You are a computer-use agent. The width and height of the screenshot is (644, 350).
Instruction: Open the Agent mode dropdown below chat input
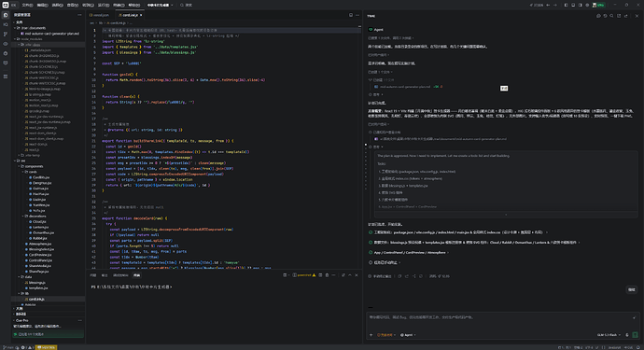pos(408,335)
